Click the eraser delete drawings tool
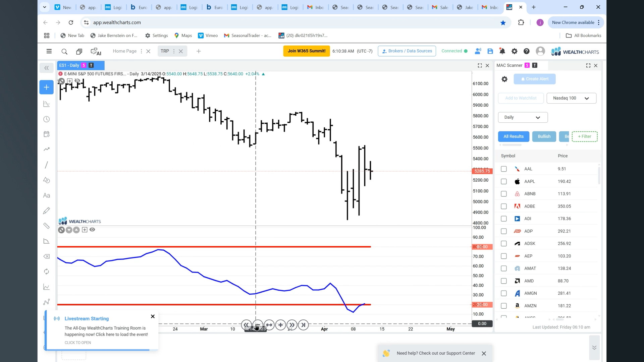644x362 pixels. point(47,256)
